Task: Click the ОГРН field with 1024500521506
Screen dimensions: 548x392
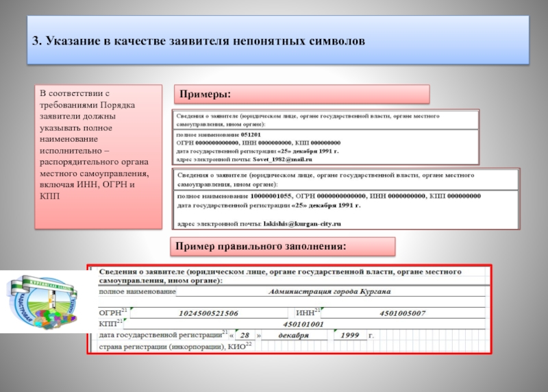Action: pos(208,313)
